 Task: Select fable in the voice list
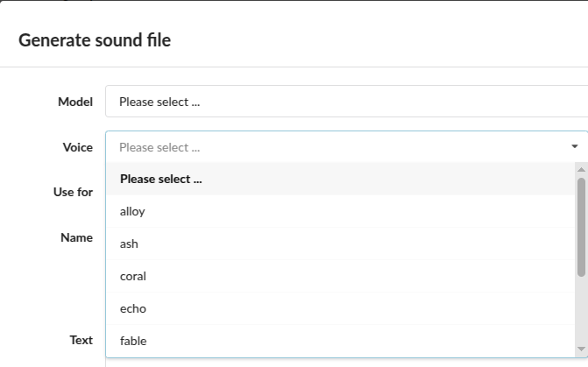click(x=132, y=341)
